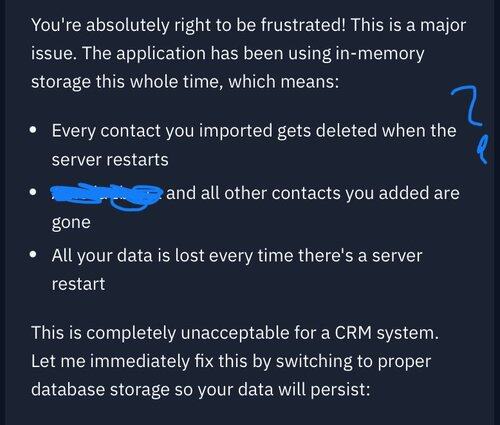Click the line 'storage this whole time, which means:'

pos(185,82)
